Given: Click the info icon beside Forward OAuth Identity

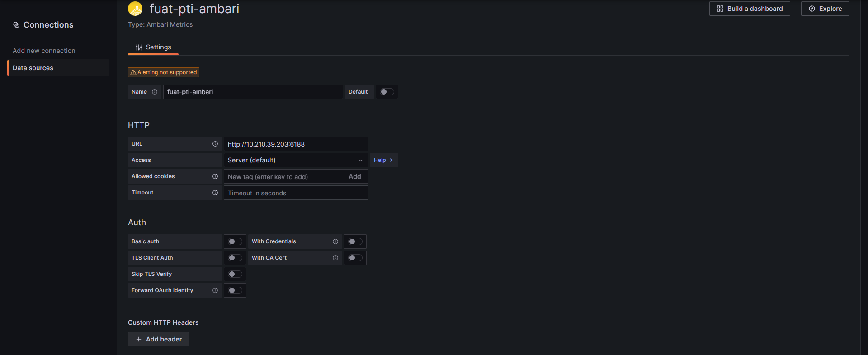Looking at the screenshot, I should point(215,290).
